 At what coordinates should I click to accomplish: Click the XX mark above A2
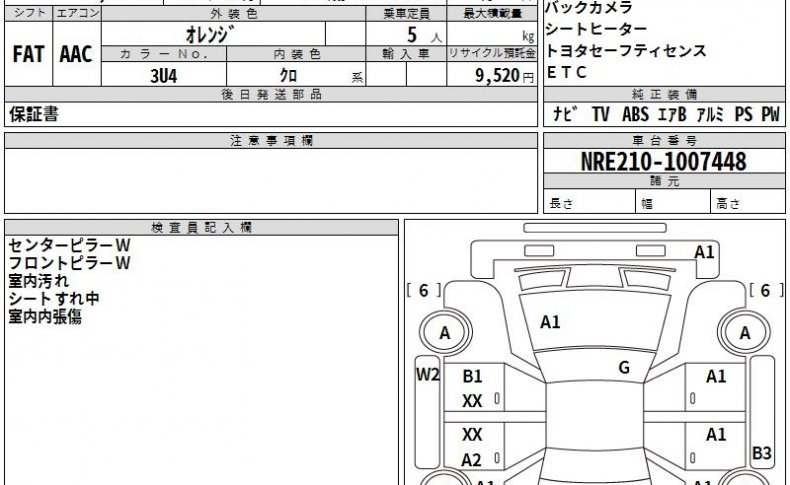472,435
